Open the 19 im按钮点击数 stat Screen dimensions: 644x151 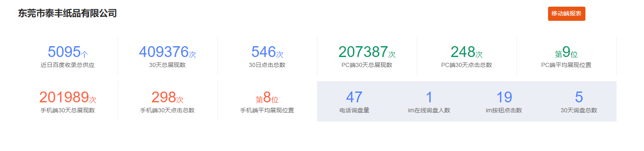(x=504, y=101)
